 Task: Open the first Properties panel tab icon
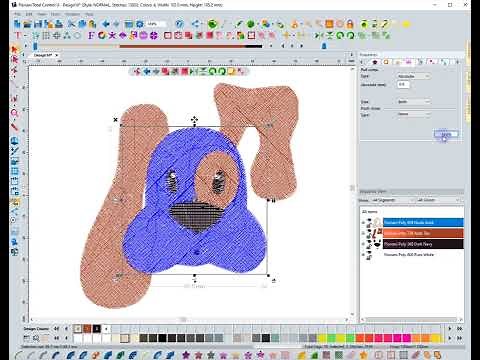pos(375,62)
